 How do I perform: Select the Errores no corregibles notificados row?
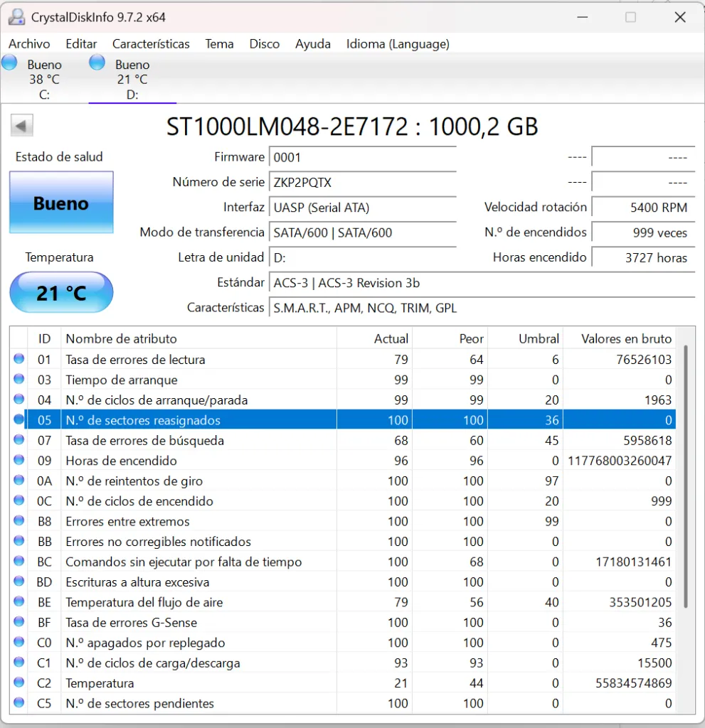point(343,541)
